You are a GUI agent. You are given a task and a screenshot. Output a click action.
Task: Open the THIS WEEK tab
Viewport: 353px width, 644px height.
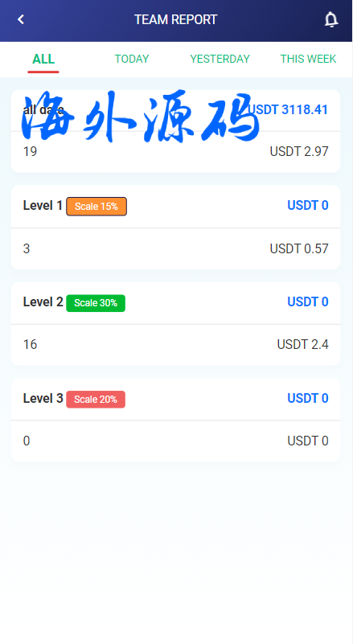click(308, 59)
